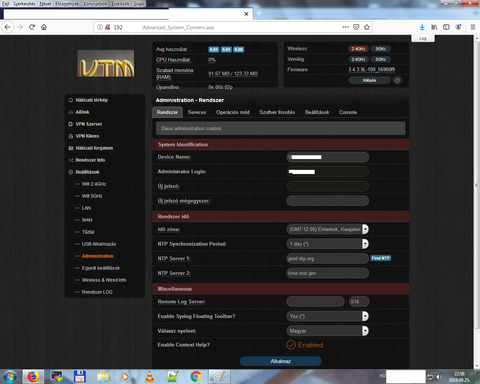Open a new browser tab
Viewport: 480px width, 384px height.
click(259, 13)
